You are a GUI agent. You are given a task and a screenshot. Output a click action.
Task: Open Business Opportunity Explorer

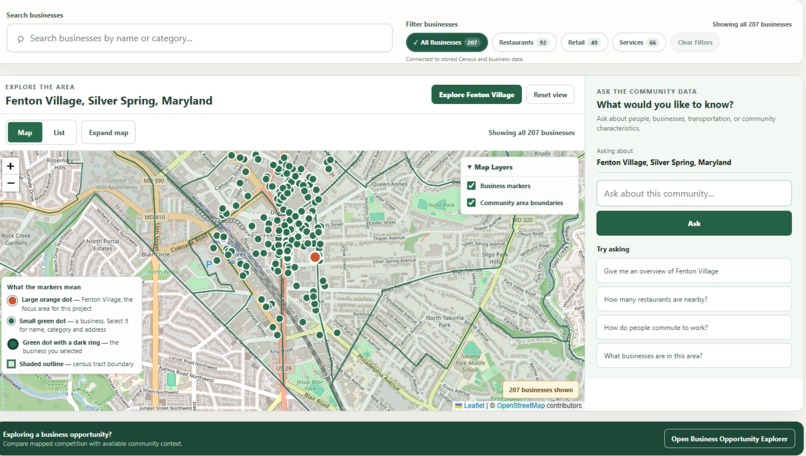click(729, 439)
